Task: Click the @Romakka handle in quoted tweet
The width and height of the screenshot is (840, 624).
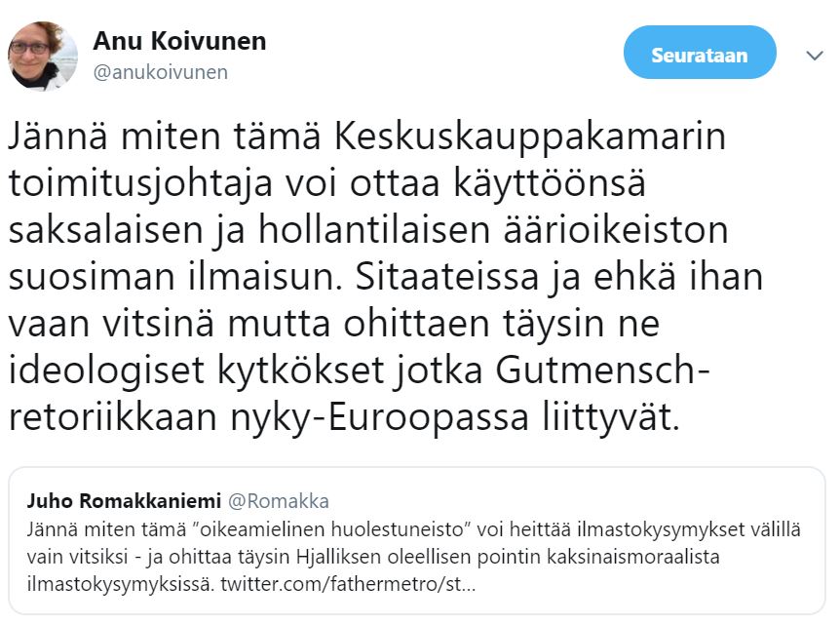Action: [278, 501]
